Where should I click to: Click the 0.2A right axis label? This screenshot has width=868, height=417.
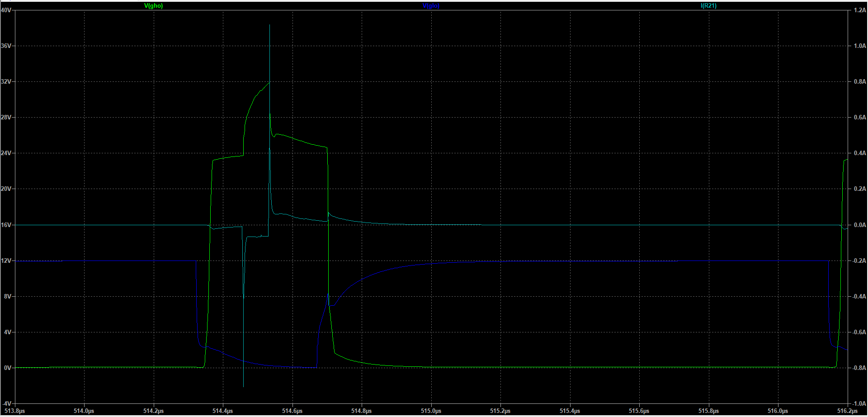pos(860,189)
